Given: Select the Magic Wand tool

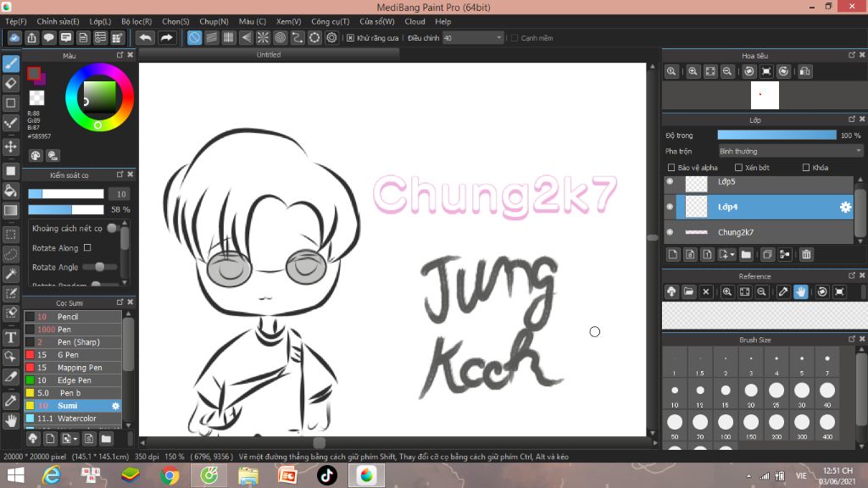Looking at the screenshot, I should [11, 274].
